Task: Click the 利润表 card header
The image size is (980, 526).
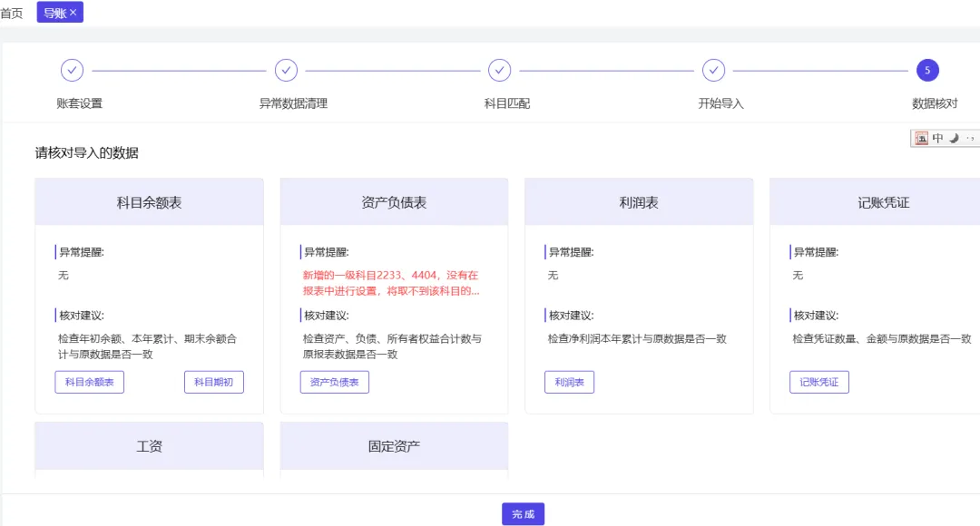Action: [639, 201]
